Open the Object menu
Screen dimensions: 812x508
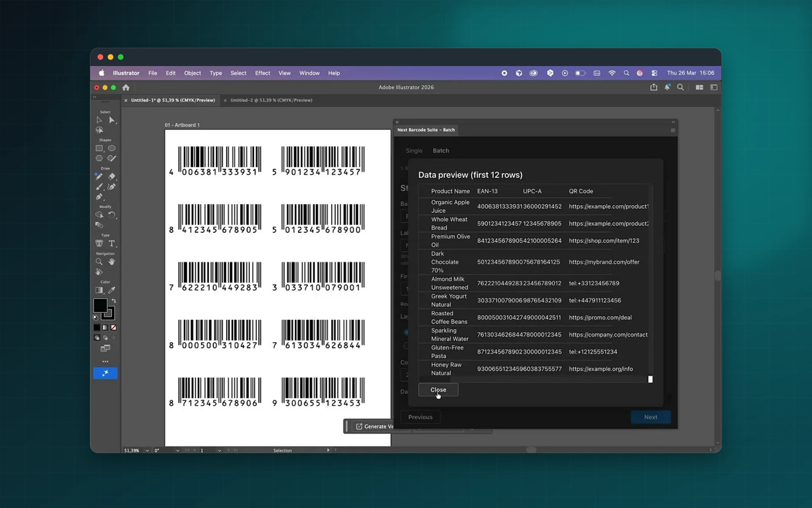click(192, 73)
